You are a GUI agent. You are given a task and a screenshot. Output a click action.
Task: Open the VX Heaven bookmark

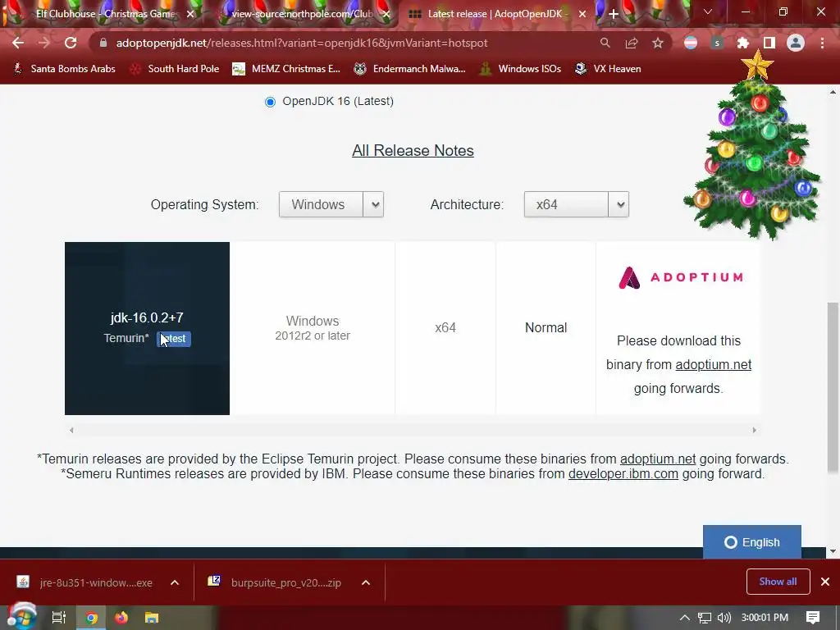click(x=608, y=69)
